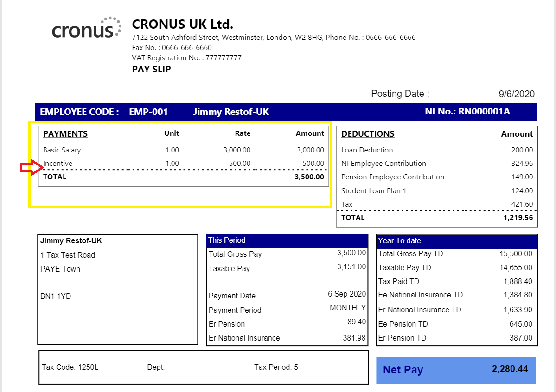Select the posting date value 9/6/2020
This screenshot has height=392, width=556.
[x=517, y=94]
